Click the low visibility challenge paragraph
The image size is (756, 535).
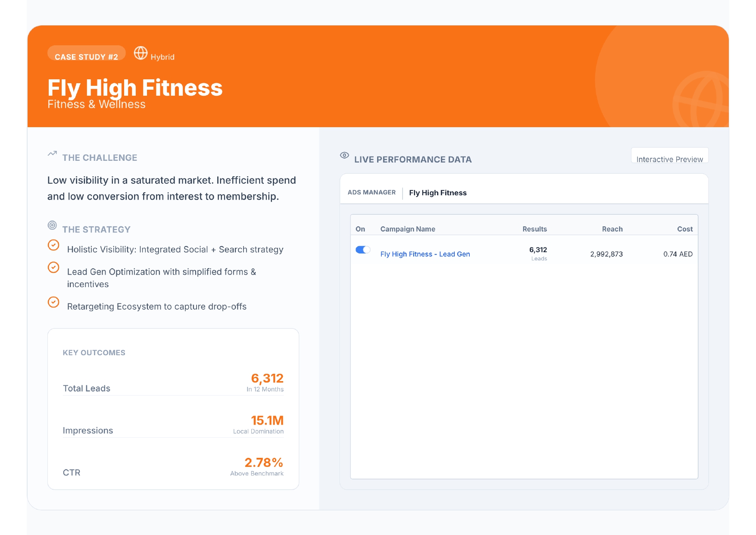[172, 188]
